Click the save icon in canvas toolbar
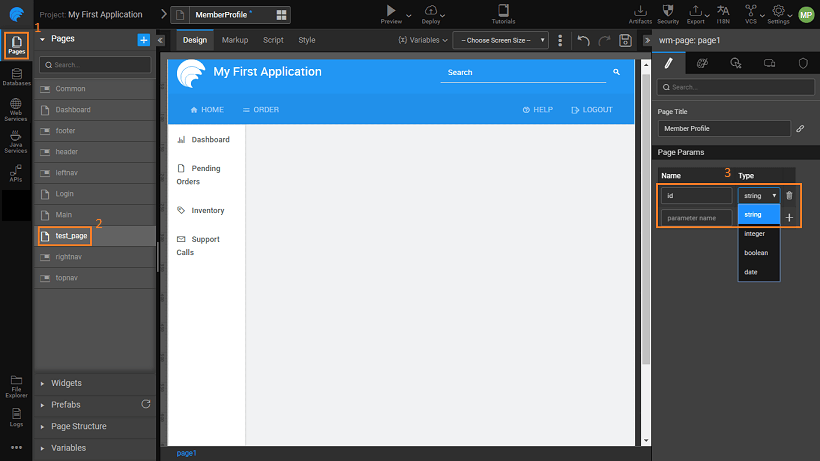The height and width of the screenshot is (461, 820). tap(625, 40)
